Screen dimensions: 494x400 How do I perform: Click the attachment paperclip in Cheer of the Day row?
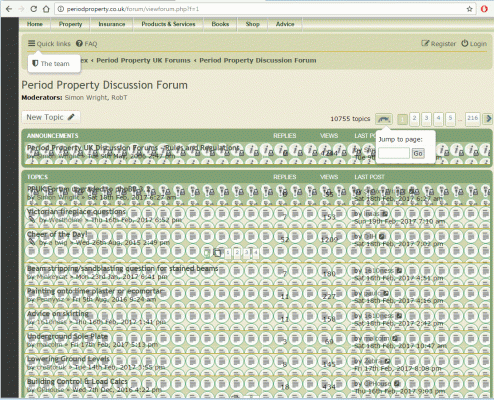(x=32, y=242)
